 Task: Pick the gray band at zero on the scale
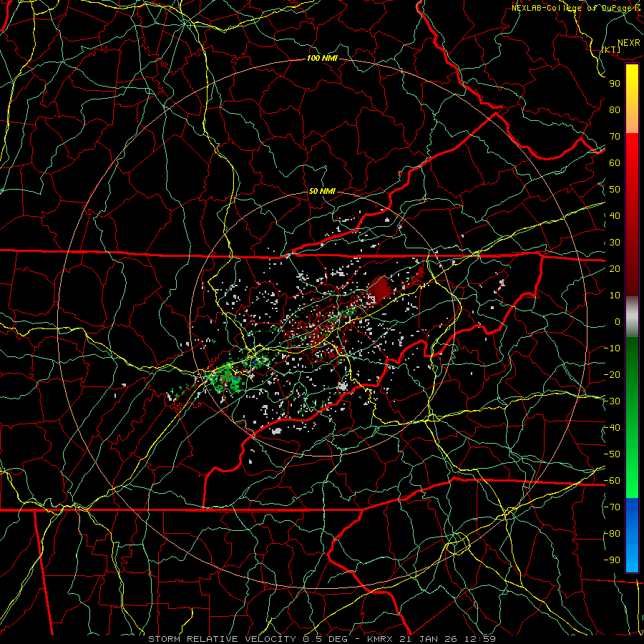point(632,317)
